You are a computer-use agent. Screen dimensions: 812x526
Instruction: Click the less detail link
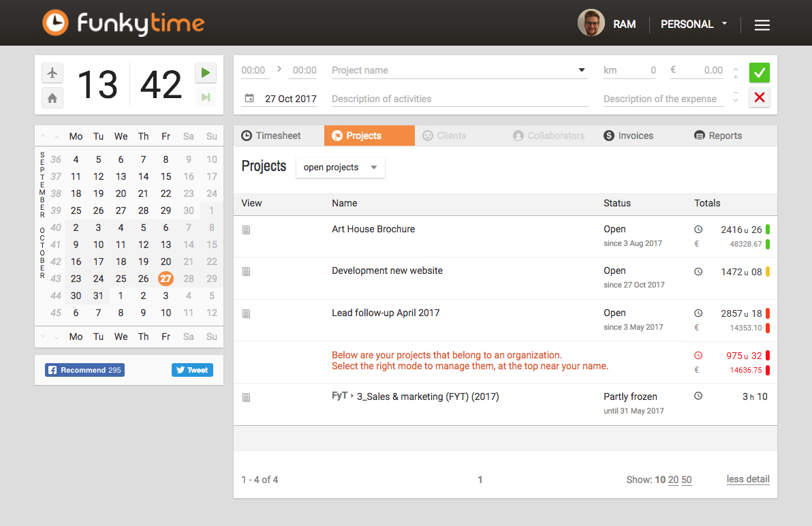pos(748,480)
